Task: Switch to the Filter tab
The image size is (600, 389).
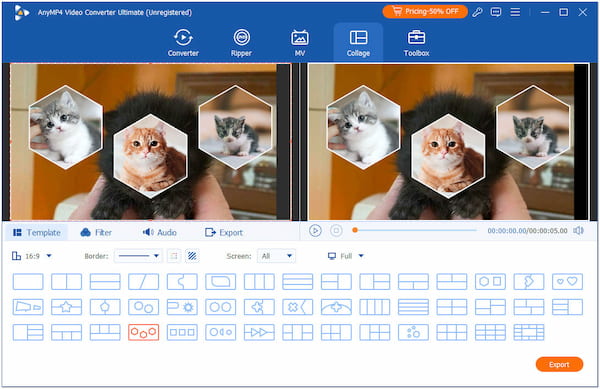Action: pyautogui.click(x=96, y=233)
